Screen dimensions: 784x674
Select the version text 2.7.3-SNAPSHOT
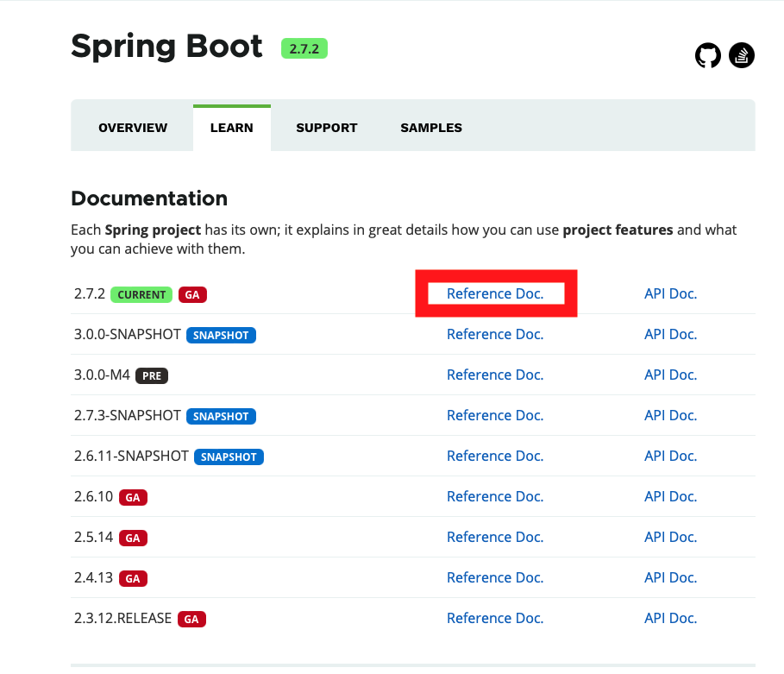coord(128,415)
